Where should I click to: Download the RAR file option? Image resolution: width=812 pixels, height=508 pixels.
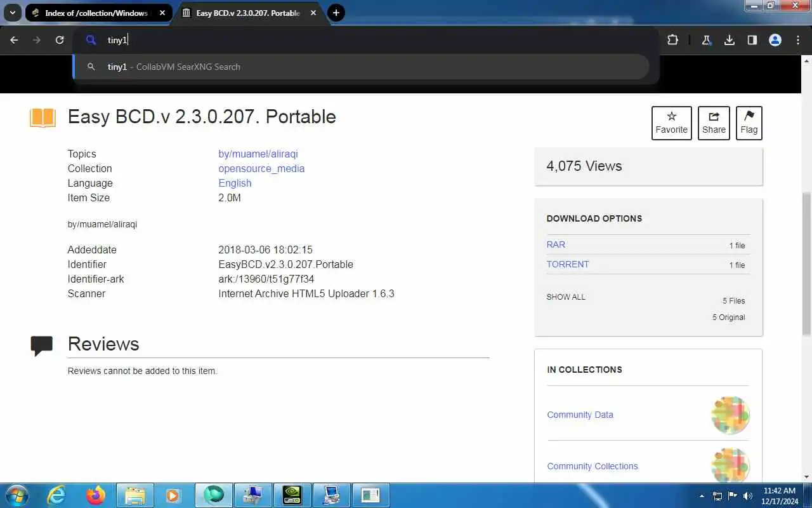pyautogui.click(x=556, y=244)
